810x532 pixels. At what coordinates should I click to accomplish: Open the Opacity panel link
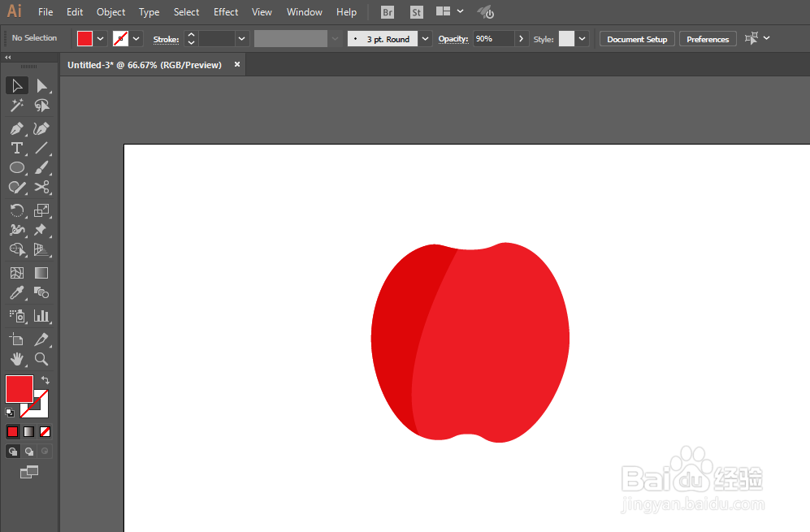453,39
